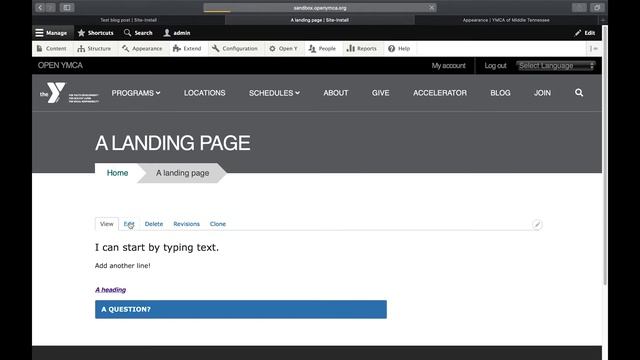
Task: Click 'Add another line!' text
Action: pyautogui.click(x=122, y=266)
